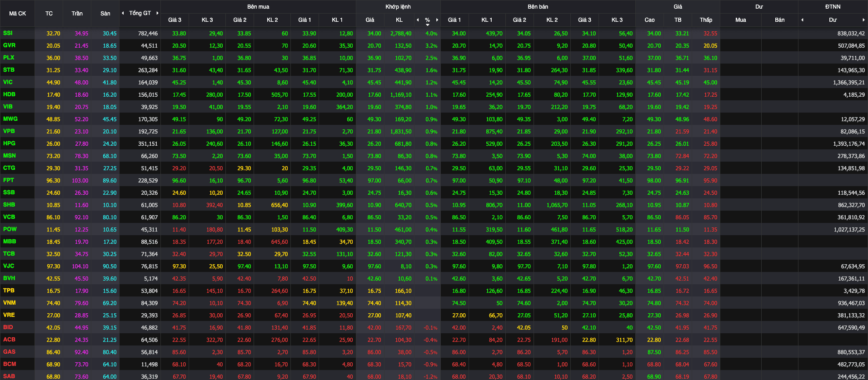Select the CTG ticker symbol
Screen dimensions: 868x380
tap(9, 168)
